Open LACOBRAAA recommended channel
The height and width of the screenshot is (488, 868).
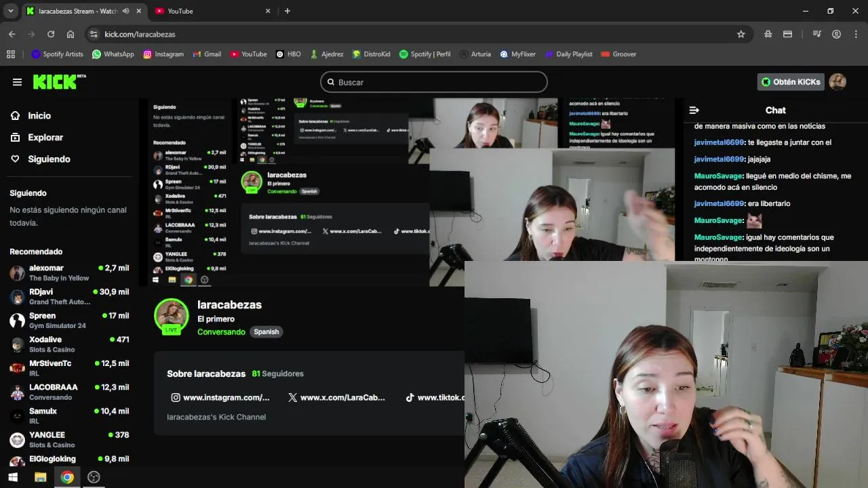[x=69, y=392]
